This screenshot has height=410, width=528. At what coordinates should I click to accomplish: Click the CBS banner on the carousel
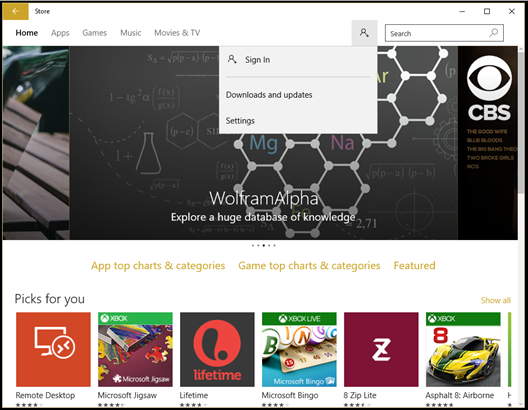pos(488,143)
